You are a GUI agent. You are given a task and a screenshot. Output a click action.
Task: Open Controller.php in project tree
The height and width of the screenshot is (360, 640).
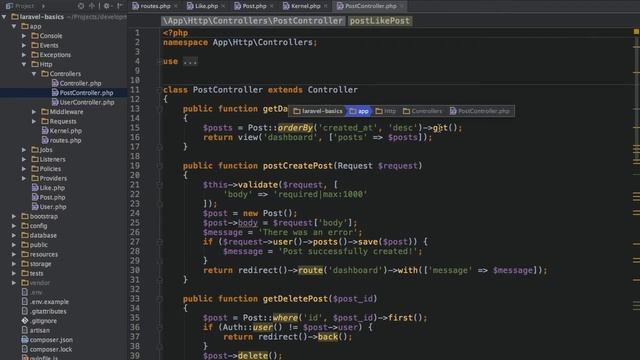tap(76, 83)
